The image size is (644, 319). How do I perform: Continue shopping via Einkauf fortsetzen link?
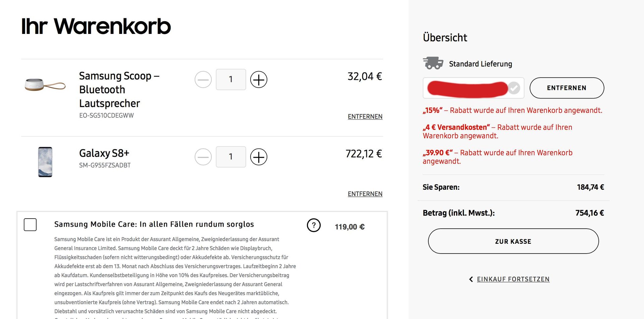[513, 279]
